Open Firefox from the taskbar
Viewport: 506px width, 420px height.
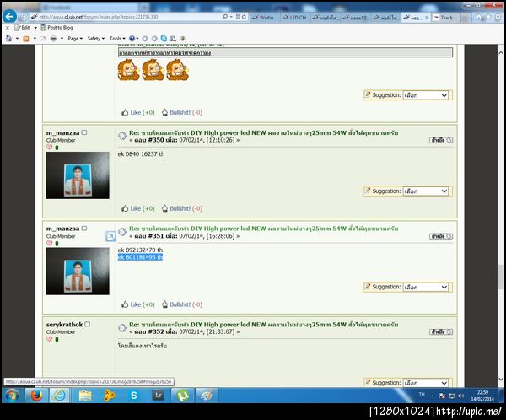[x=36, y=396]
